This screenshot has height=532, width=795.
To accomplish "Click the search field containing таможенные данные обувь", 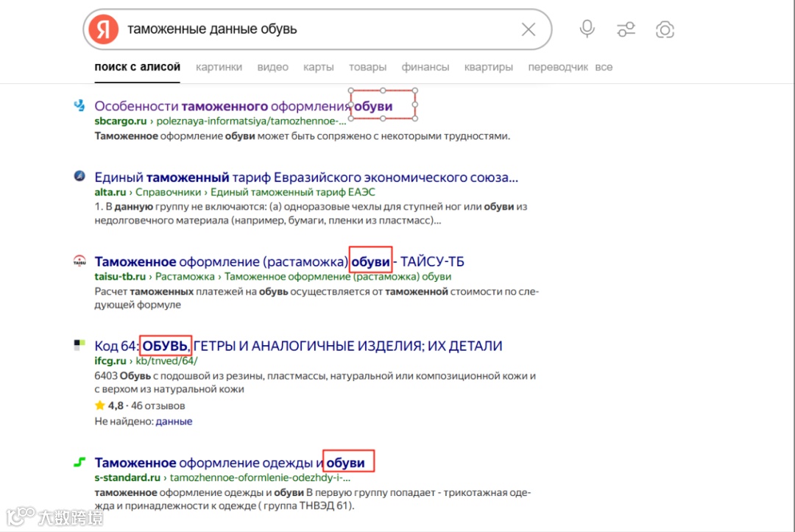I will [x=317, y=29].
